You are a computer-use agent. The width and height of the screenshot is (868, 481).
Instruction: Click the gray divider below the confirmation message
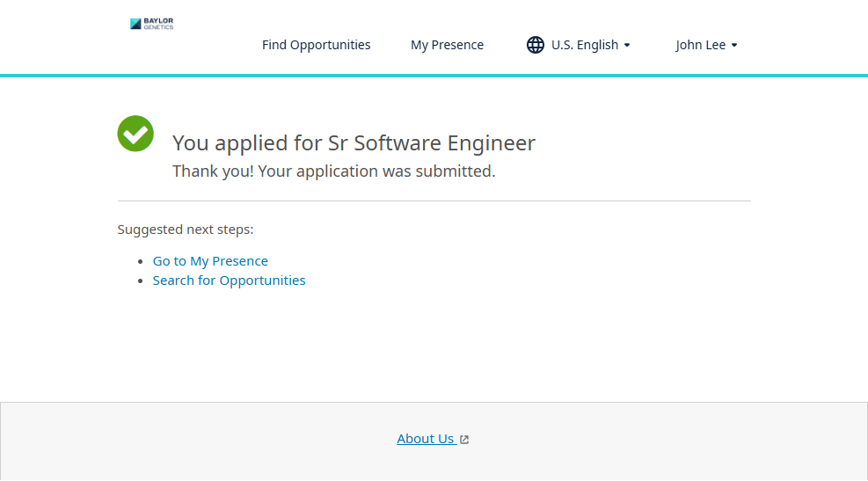pyautogui.click(x=434, y=201)
